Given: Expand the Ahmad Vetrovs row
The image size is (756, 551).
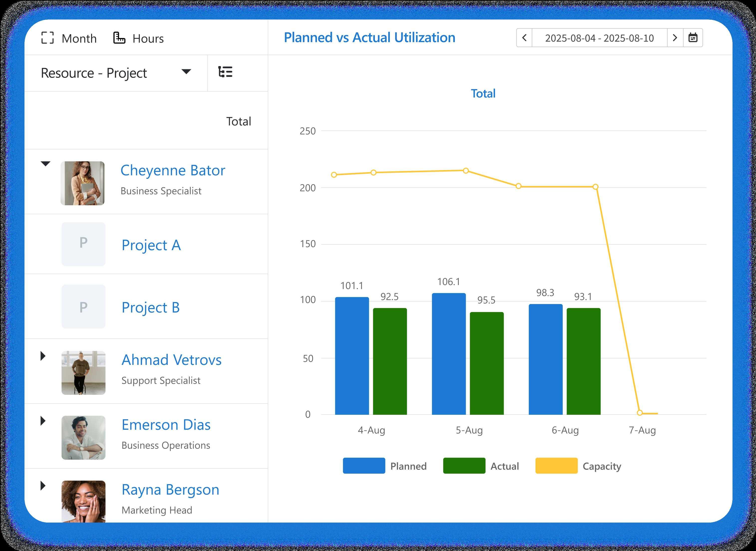Looking at the screenshot, I should pos(43,356).
